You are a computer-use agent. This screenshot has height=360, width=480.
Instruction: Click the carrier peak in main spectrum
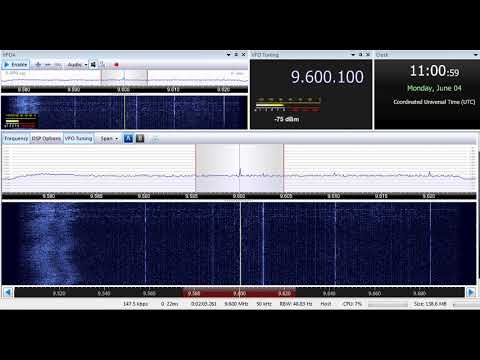[240, 171]
